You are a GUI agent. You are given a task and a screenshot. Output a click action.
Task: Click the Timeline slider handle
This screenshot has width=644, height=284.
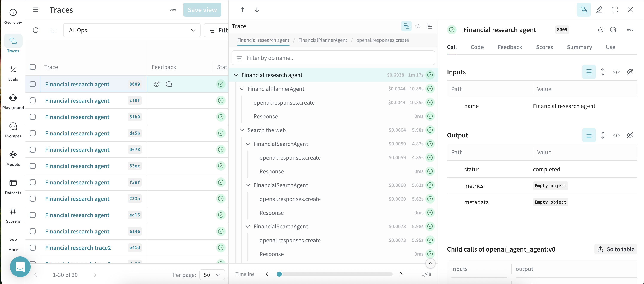click(x=279, y=274)
